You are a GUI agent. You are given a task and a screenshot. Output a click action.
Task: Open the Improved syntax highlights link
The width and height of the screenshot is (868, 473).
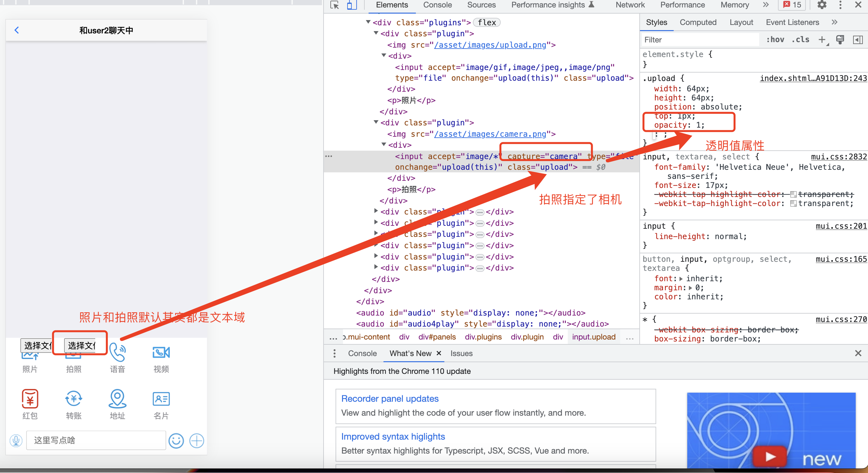(393, 436)
